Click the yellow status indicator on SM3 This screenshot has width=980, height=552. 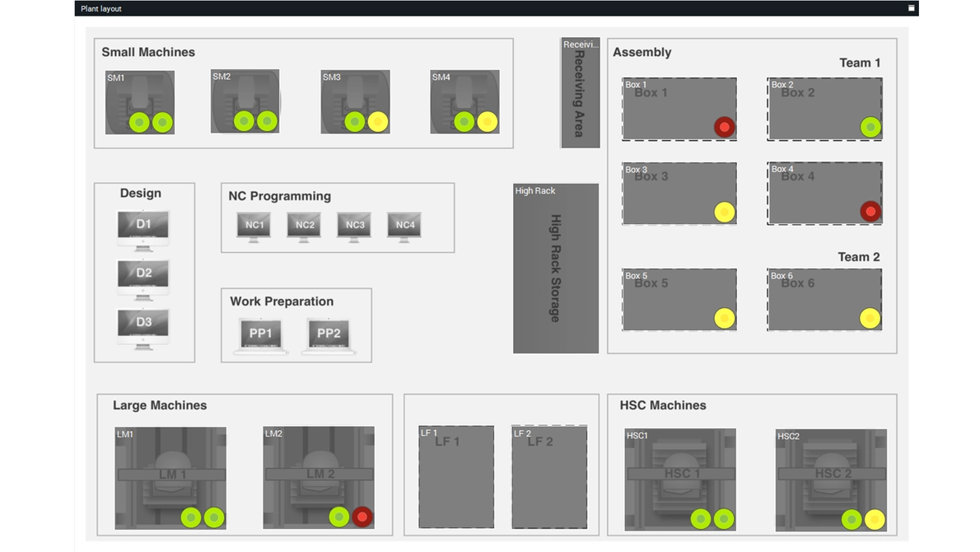[377, 122]
